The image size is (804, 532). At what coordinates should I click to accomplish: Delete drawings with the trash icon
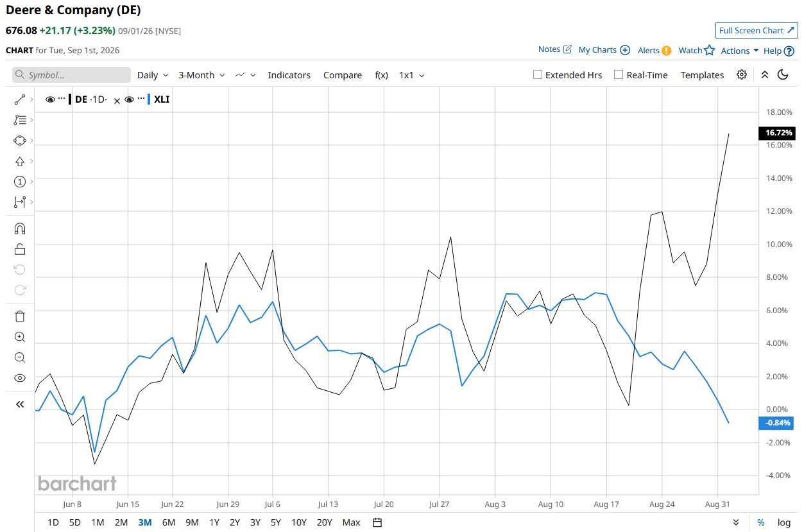pos(19,316)
